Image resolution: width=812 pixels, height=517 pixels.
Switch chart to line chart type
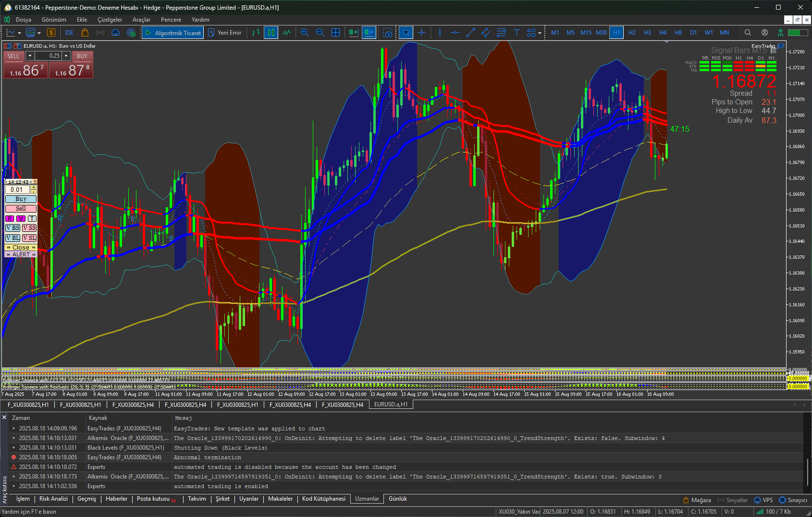click(x=286, y=33)
